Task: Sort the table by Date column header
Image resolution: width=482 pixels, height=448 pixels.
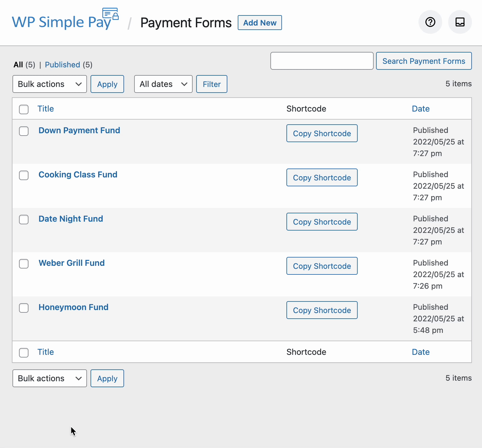Action: [421, 109]
